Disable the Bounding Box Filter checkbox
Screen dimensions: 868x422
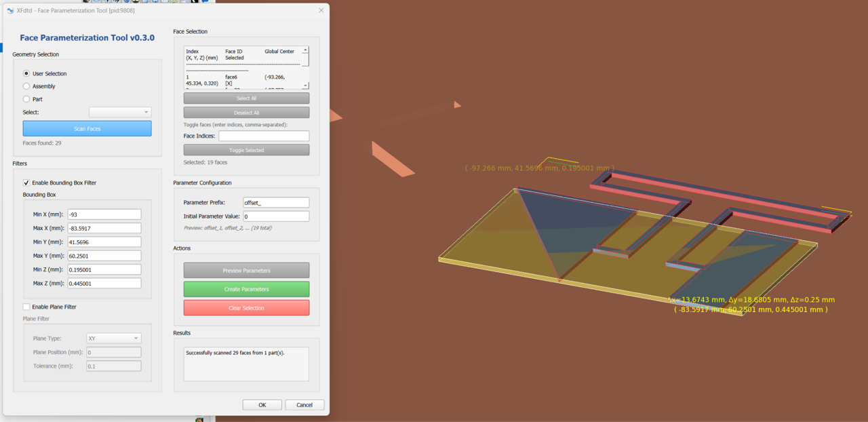(26, 183)
